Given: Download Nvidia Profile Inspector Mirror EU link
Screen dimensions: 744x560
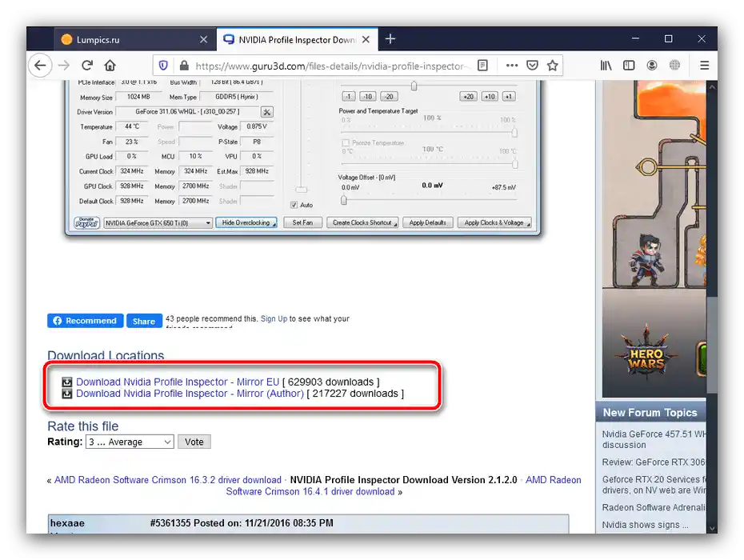Looking at the screenshot, I should point(178,382).
